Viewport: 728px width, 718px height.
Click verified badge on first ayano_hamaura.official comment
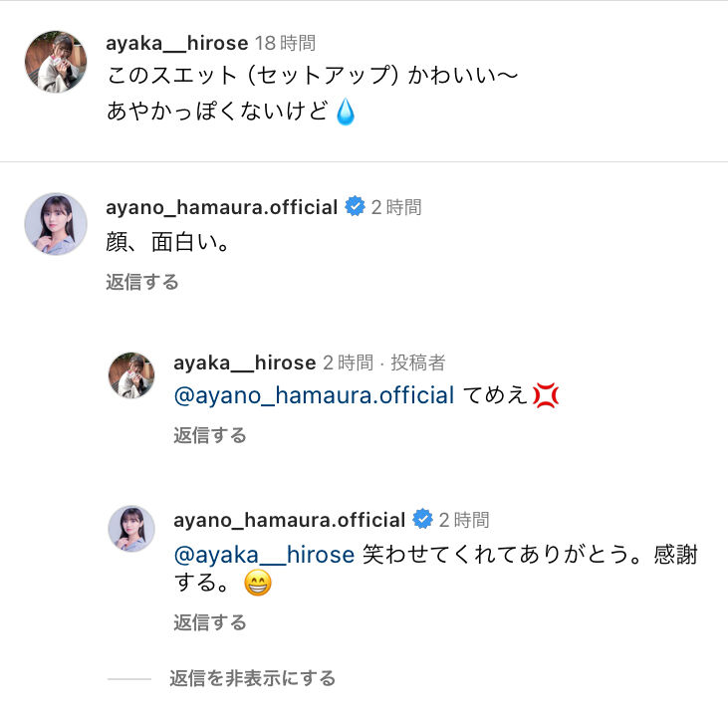(x=356, y=207)
